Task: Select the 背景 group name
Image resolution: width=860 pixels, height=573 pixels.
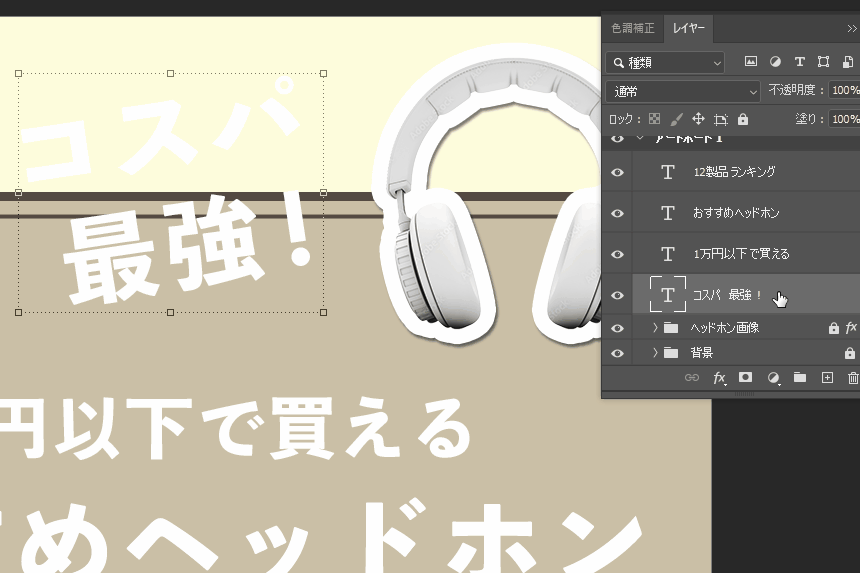Action: [x=701, y=353]
